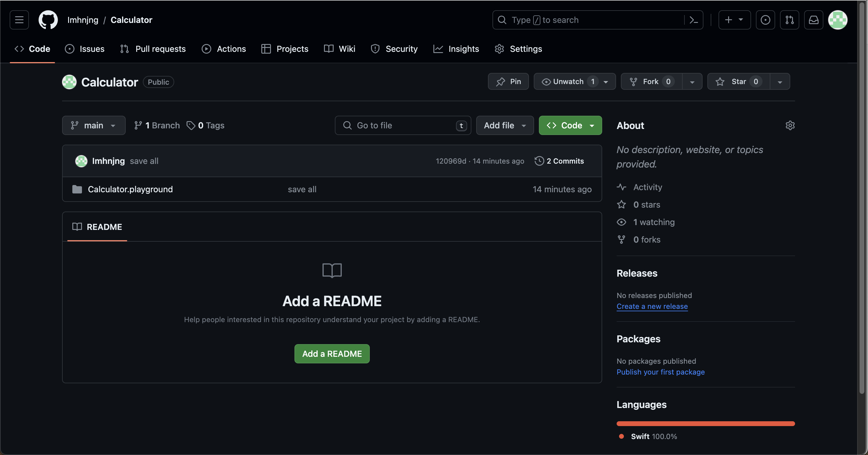Open the Create a new release link
This screenshot has width=868, height=455.
point(652,306)
